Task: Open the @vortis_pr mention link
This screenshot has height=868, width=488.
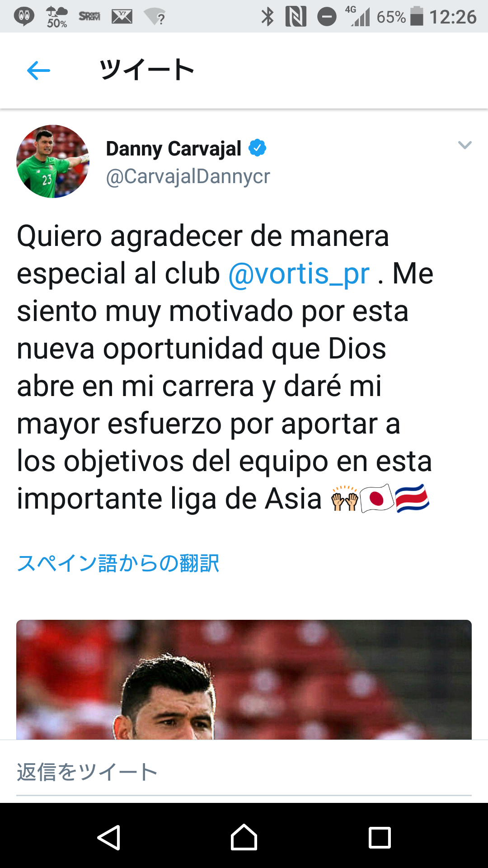Action: tap(299, 274)
